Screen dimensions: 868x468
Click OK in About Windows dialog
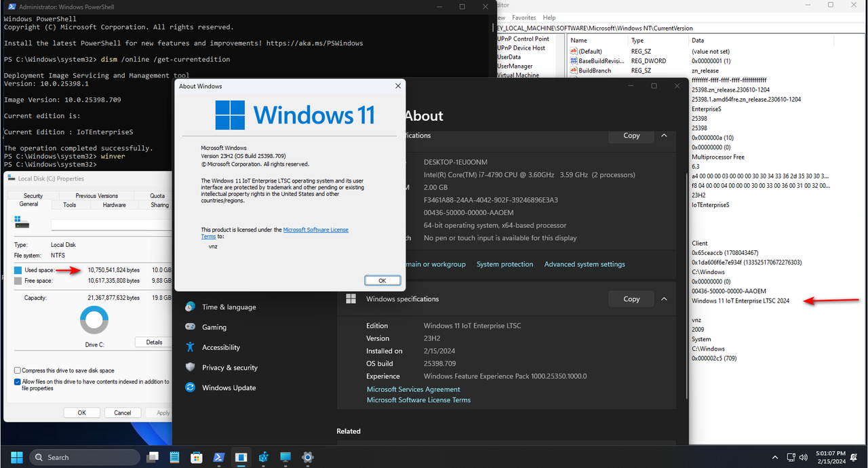(382, 280)
